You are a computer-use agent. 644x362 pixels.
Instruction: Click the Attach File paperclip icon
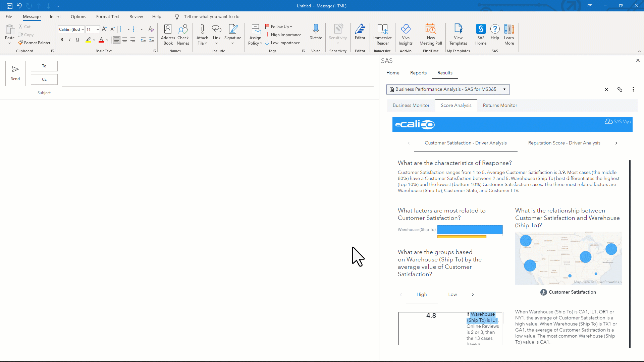point(202,29)
